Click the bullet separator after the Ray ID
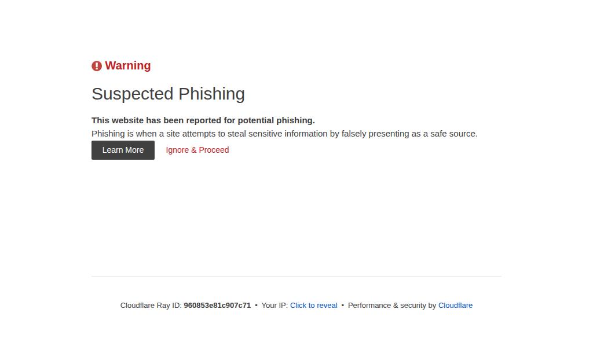The width and height of the screenshot is (593, 364). [256, 306]
